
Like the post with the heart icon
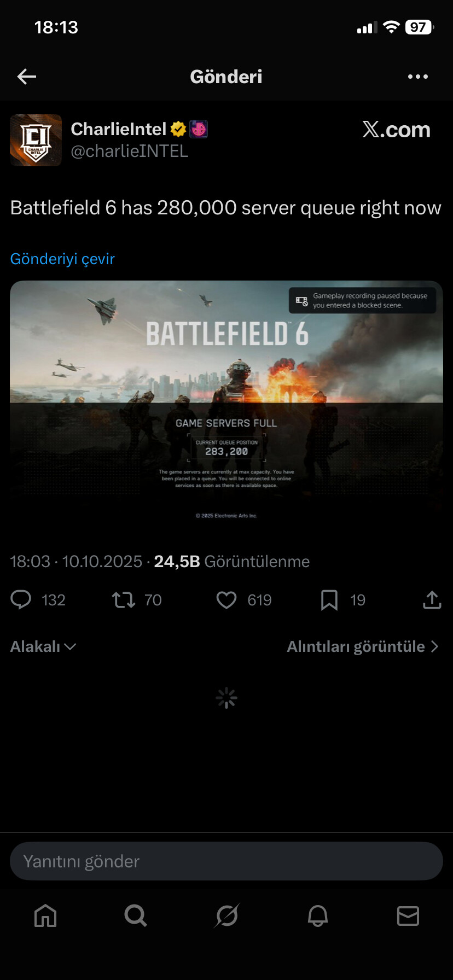(x=226, y=600)
